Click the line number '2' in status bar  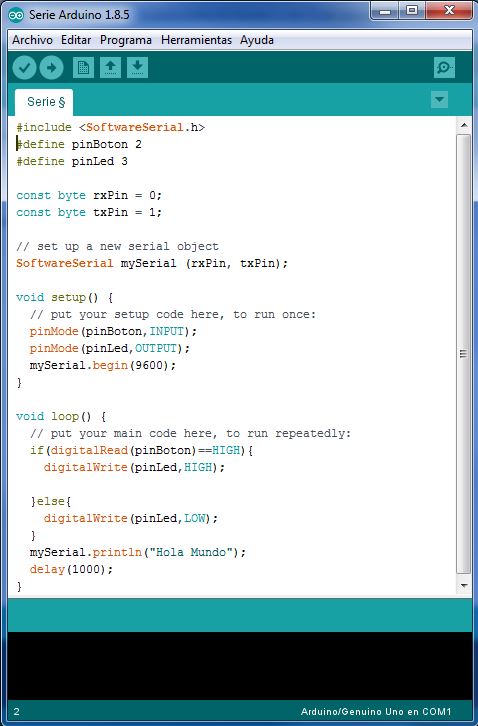17,712
